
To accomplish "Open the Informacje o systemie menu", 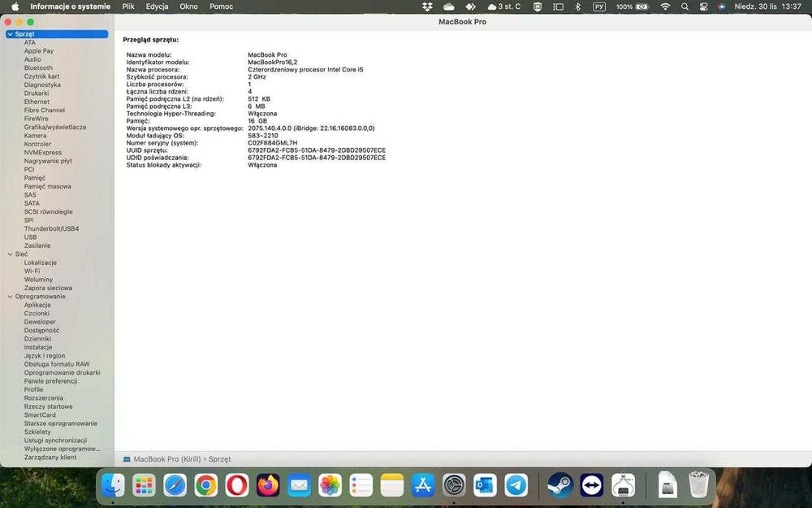I will (71, 7).
